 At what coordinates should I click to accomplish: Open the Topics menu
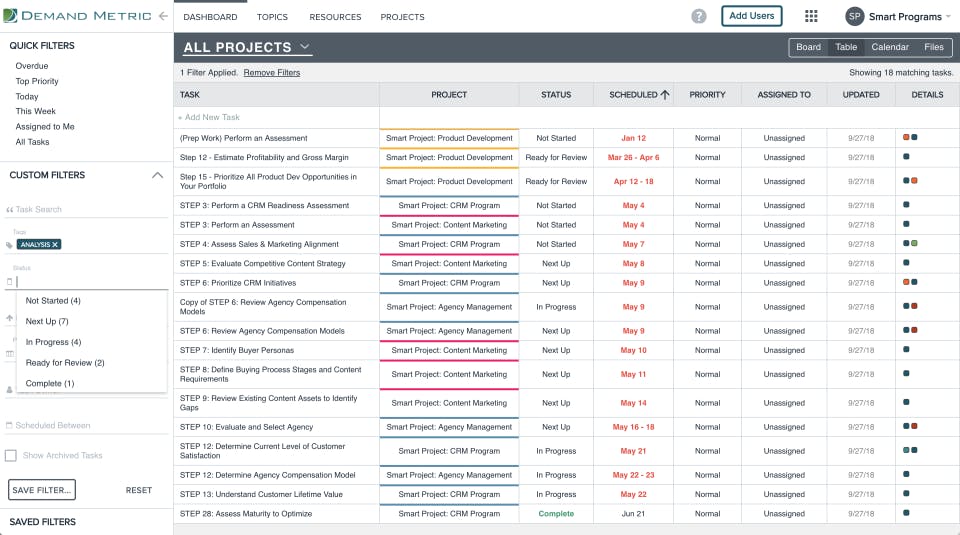(272, 17)
